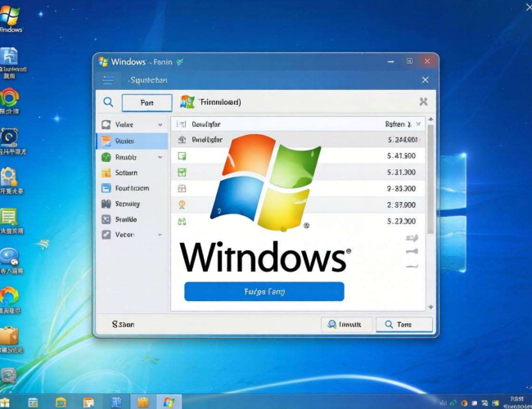Click the Valae sidebar icon
This screenshot has width=532, height=409.
coord(106,124)
